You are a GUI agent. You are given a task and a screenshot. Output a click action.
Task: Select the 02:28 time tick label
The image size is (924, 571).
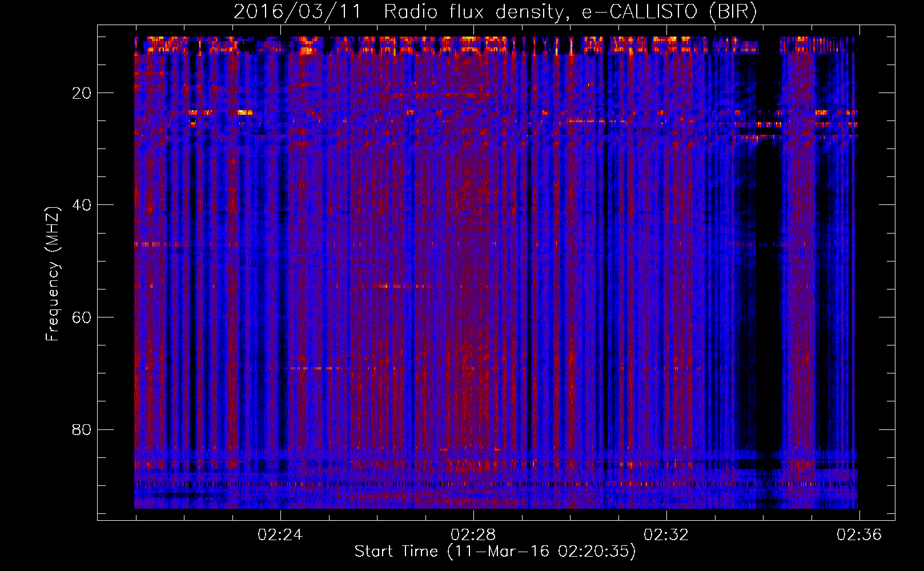(x=473, y=535)
